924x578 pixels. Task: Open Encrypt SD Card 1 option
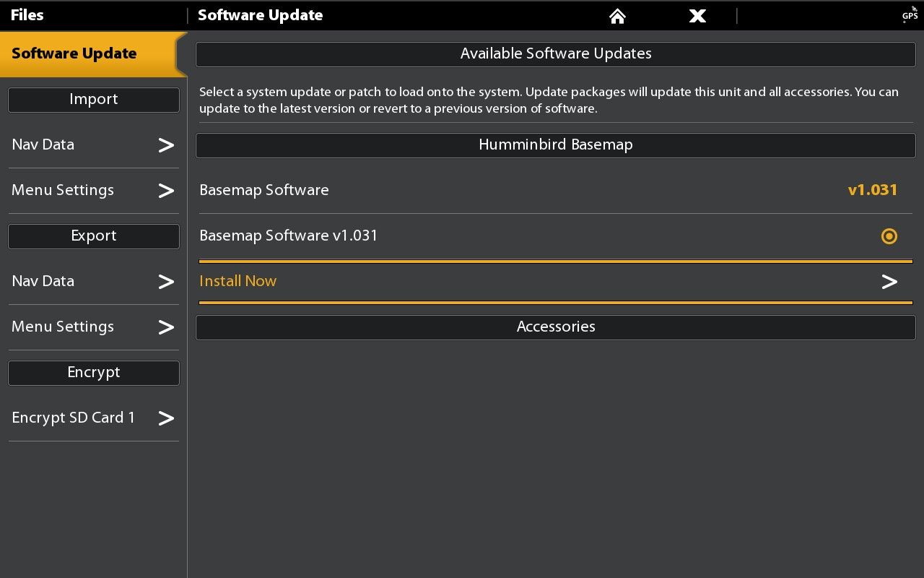point(94,418)
